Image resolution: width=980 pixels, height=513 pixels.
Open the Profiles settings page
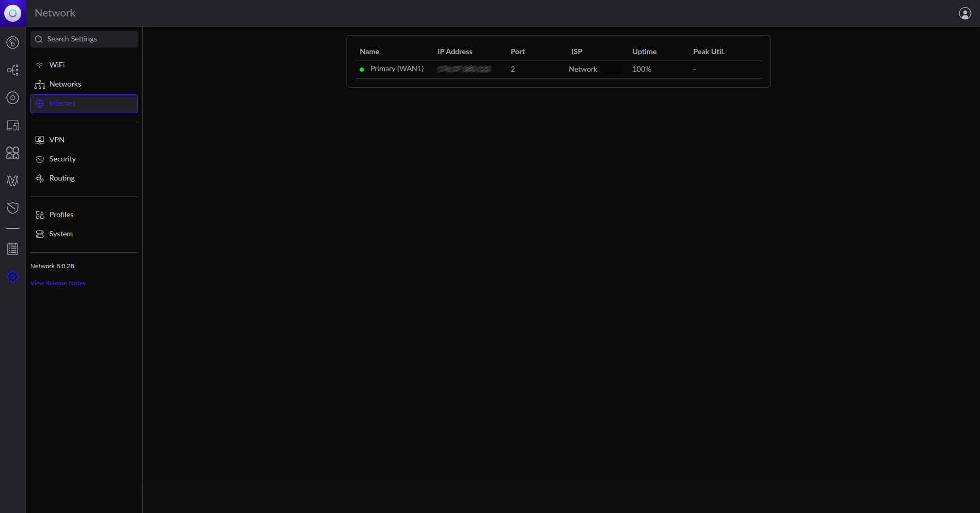[61, 215]
